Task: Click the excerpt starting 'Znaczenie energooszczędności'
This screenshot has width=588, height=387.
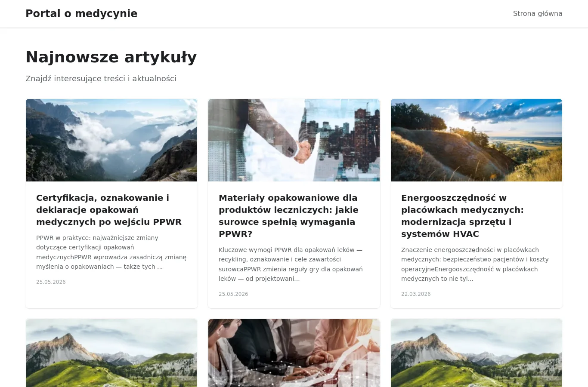Action: 475,264
